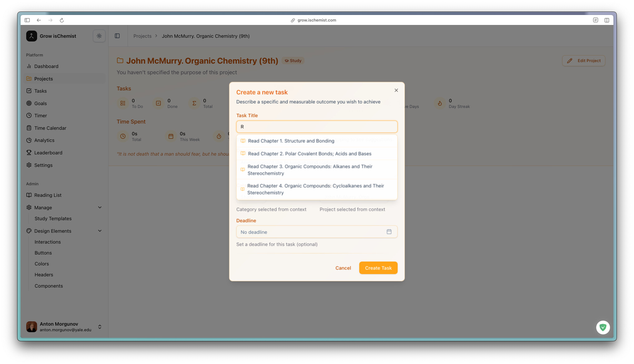634x364 pixels.
Task: Click the browser back arrow
Action: click(x=39, y=20)
